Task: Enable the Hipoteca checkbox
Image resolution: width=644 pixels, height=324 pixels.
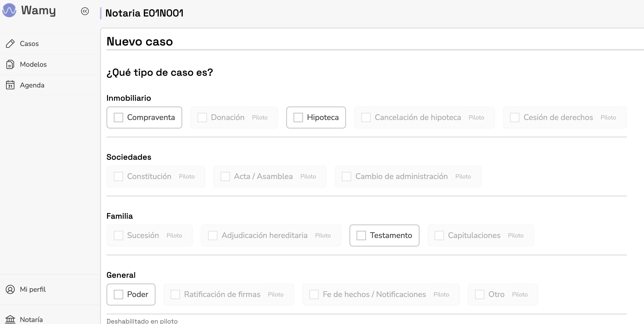Action: (298, 117)
